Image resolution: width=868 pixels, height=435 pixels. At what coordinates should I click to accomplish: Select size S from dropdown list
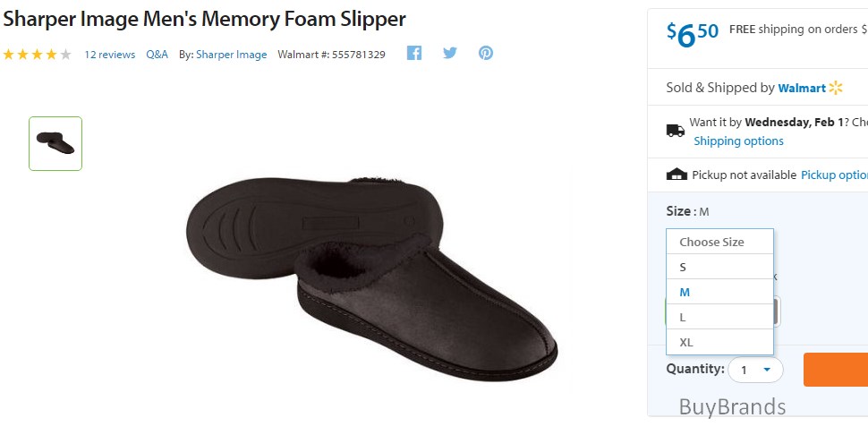719,267
